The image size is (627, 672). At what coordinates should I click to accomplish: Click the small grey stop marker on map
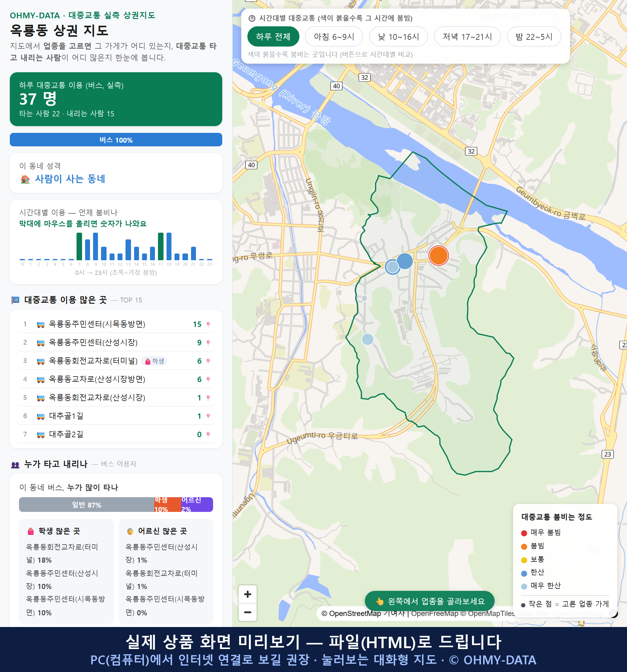[364, 298]
